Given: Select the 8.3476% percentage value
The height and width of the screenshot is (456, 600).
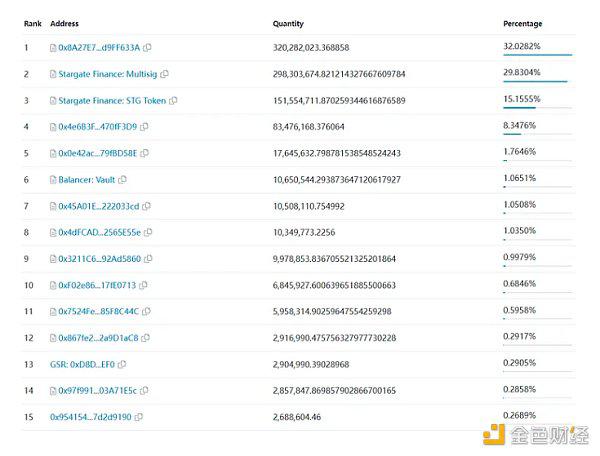Looking at the screenshot, I should (x=520, y=125).
